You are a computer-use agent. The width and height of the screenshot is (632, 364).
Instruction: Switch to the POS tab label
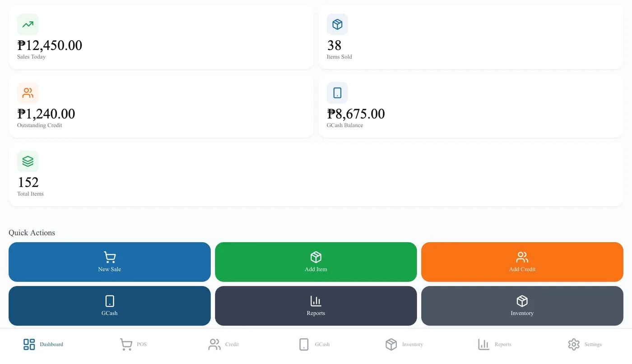point(142,345)
